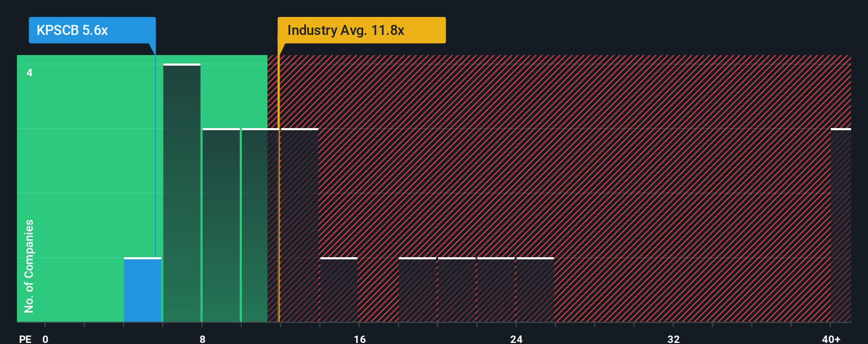Click the x-axis label 8
The width and height of the screenshot is (868, 344).
202,339
